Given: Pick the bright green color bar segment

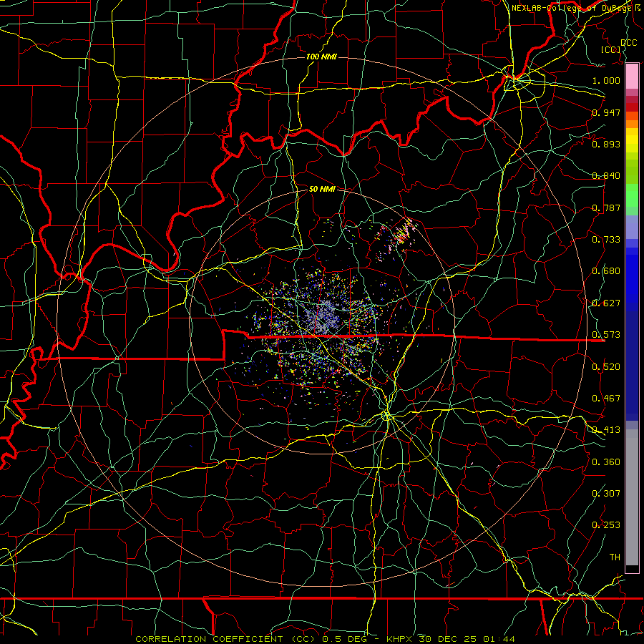Looking at the screenshot, I should [x=632, y=195].
